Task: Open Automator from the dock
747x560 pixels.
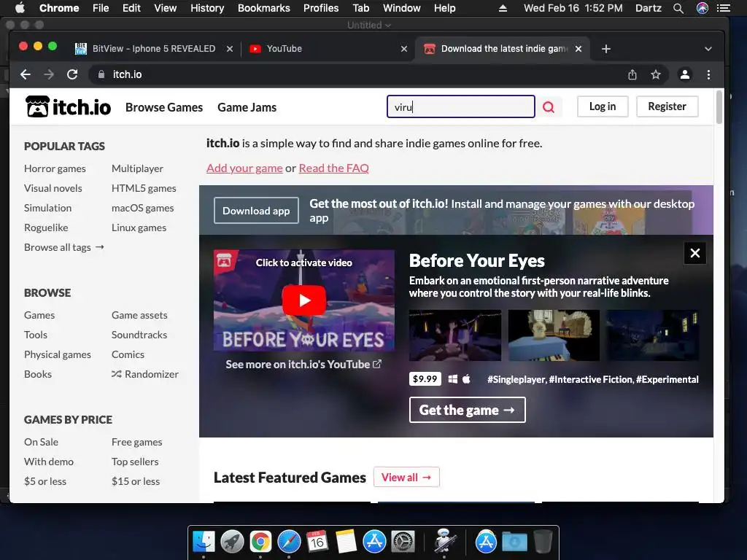Action: click(444, 542)
